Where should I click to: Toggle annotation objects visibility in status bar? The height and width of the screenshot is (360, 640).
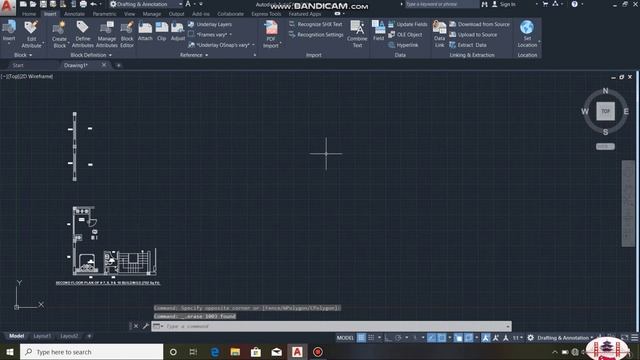click(485, 338)
